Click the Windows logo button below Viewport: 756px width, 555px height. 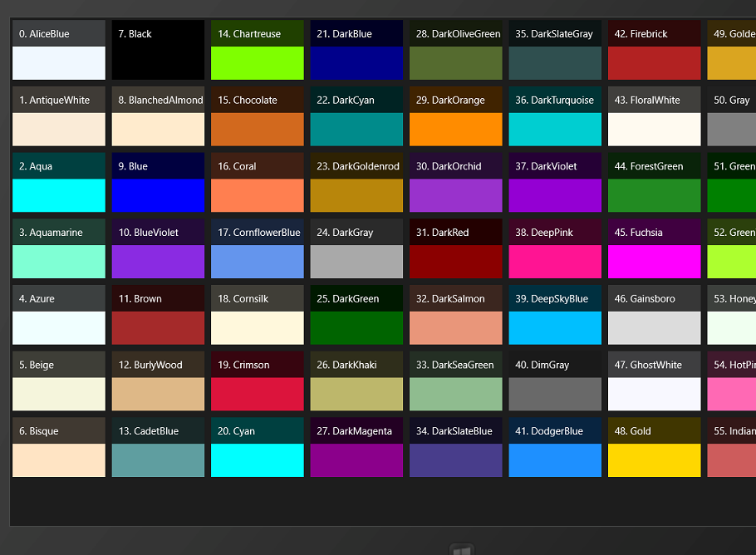coord(462,550)
